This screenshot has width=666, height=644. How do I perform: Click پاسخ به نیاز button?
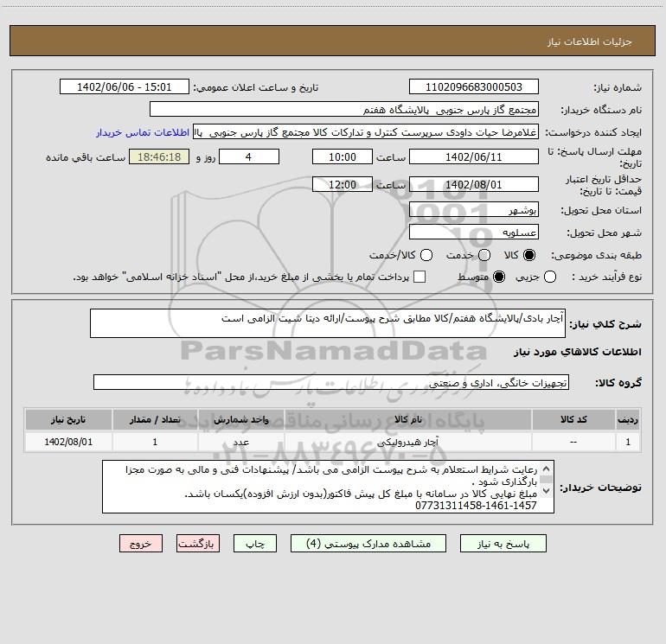click(x=503, y=544)
